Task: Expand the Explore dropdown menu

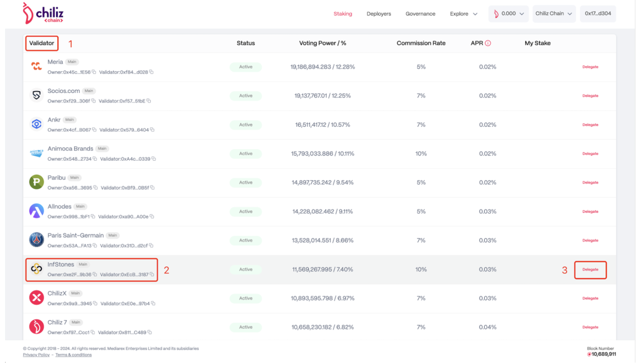Action: point(464,14)
